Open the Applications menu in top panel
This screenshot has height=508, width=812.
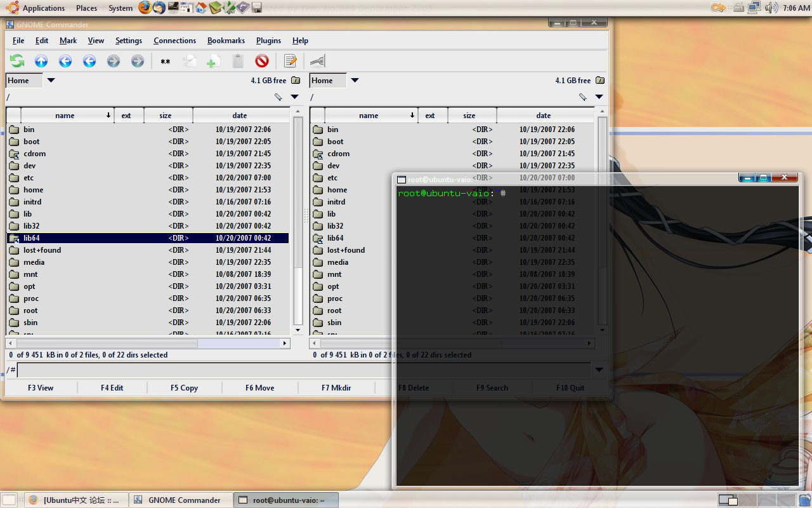[36, 8]
